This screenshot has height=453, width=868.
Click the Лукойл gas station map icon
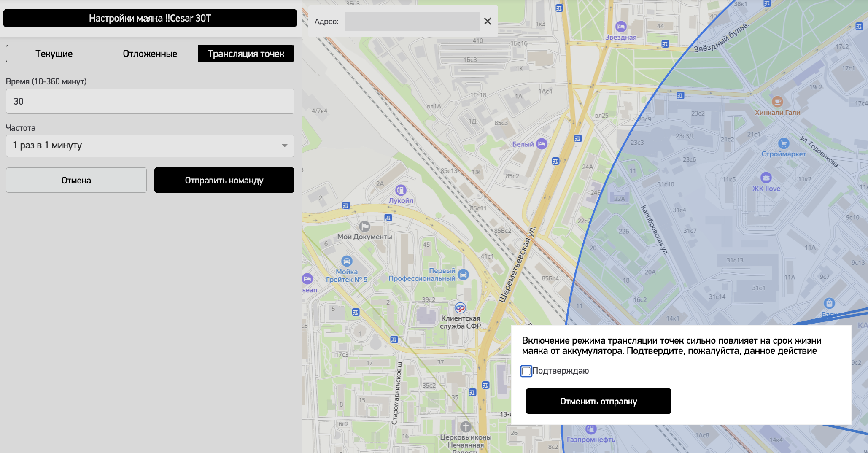click(x=401, y=190)
